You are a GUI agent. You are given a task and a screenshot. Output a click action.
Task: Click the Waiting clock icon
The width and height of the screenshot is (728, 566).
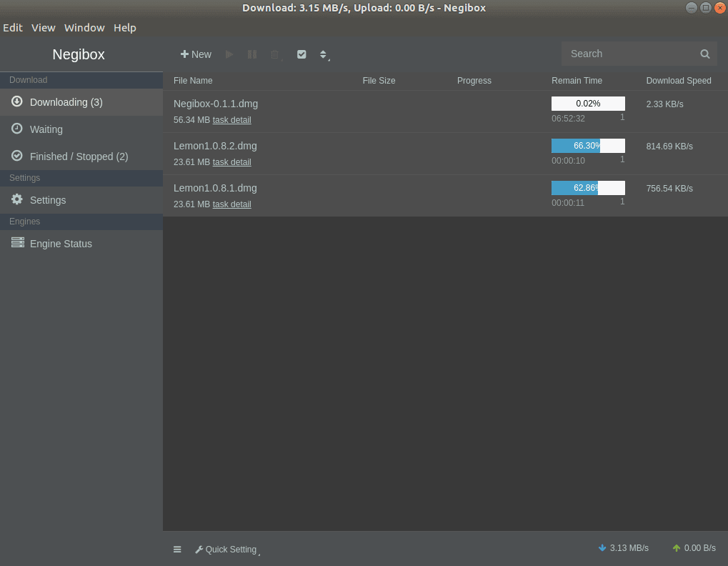(16, 128)
